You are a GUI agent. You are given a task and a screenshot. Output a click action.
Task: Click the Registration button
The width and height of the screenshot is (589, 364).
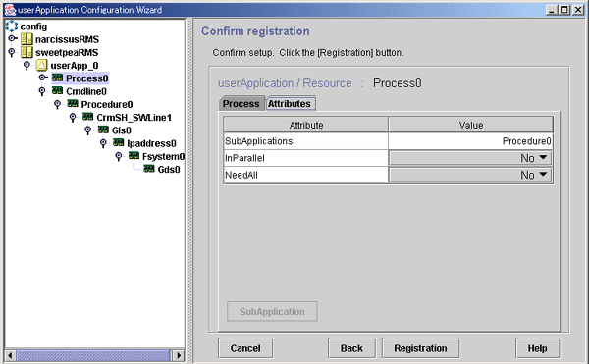point(420,348)
